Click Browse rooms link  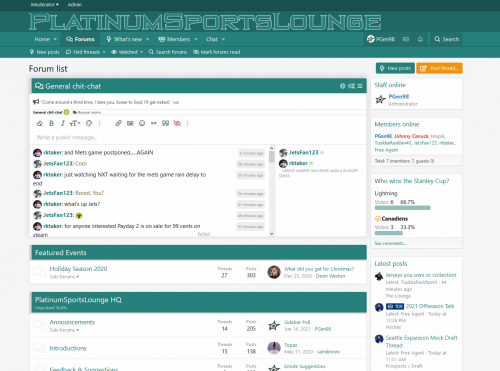tap(87, 112)
